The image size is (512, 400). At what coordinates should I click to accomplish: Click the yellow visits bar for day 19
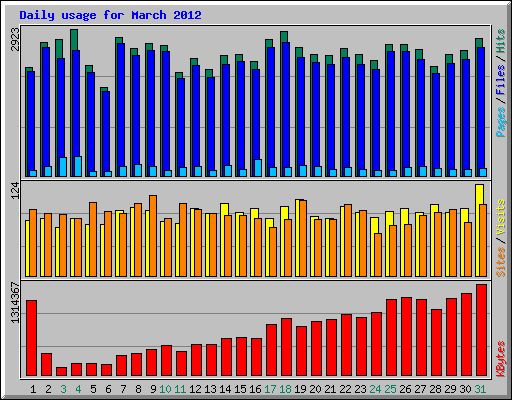(297, 238)
